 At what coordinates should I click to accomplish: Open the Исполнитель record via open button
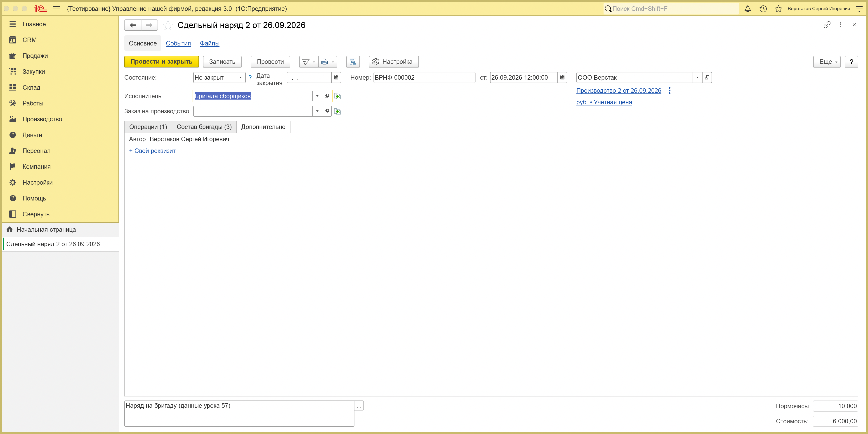pyautogui.click(x=327, y=96)
